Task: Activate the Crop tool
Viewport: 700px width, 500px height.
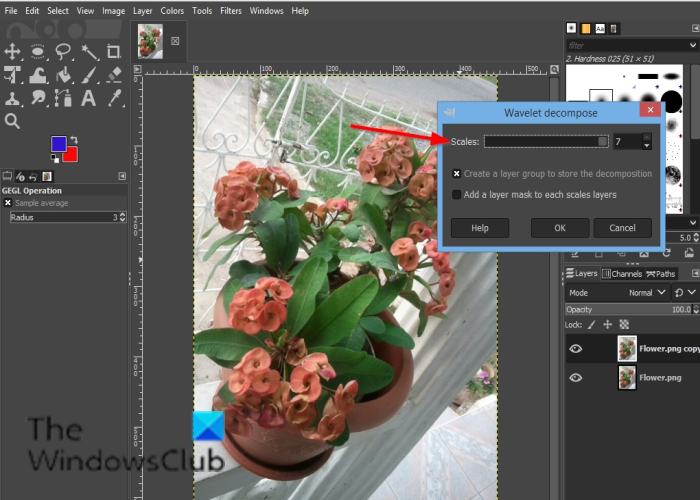Action: (116, 51)
